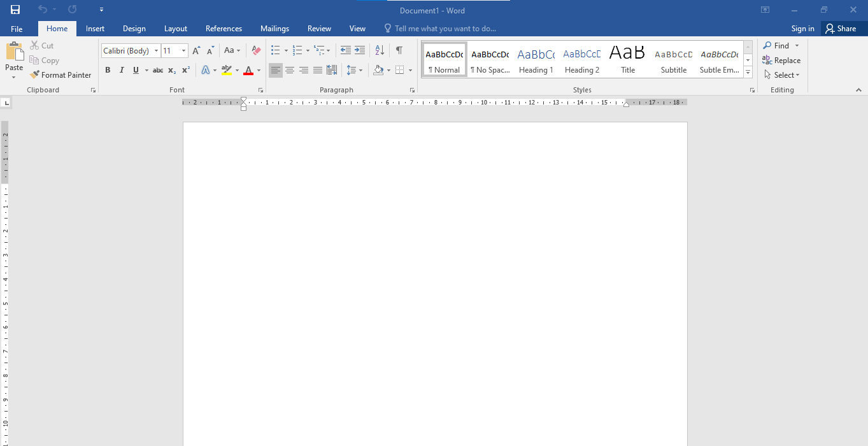Apply red font color
The height and width of the screenshot is (446, 868).
[248, 70]
